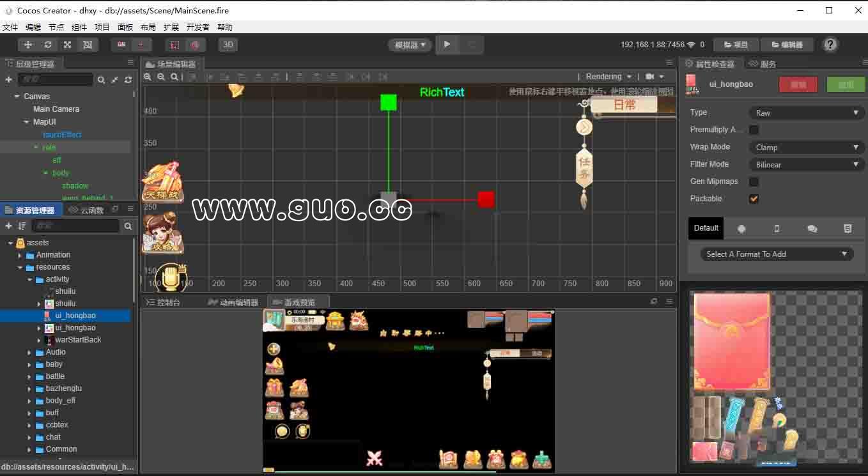Screen dimensions: 868x476
Task: Click the red revert button
Action: 798,84
